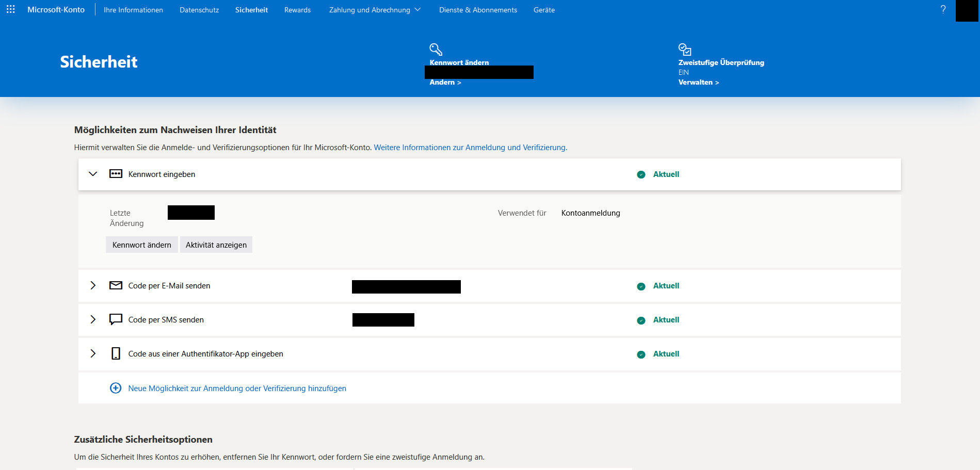Expand the Code per E-Mail senden row
The height and width of the screenshot is (470, 980).
(93, 285)
